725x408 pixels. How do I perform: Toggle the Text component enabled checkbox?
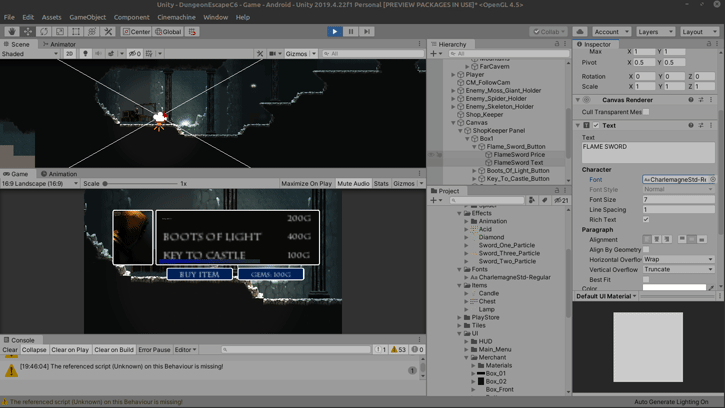[596, 125]
